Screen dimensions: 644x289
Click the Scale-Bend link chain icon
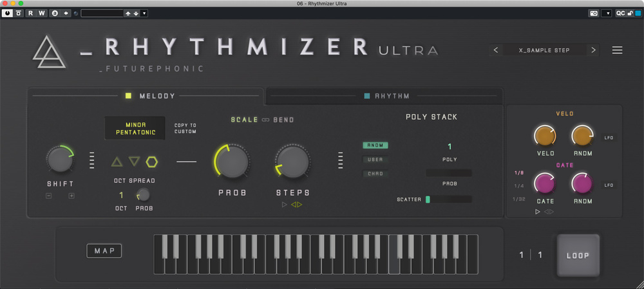pyautogui.click(x=265, y=120)
